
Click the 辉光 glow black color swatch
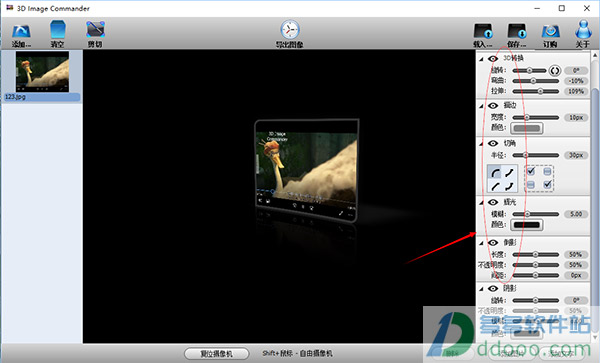(527, 225)
